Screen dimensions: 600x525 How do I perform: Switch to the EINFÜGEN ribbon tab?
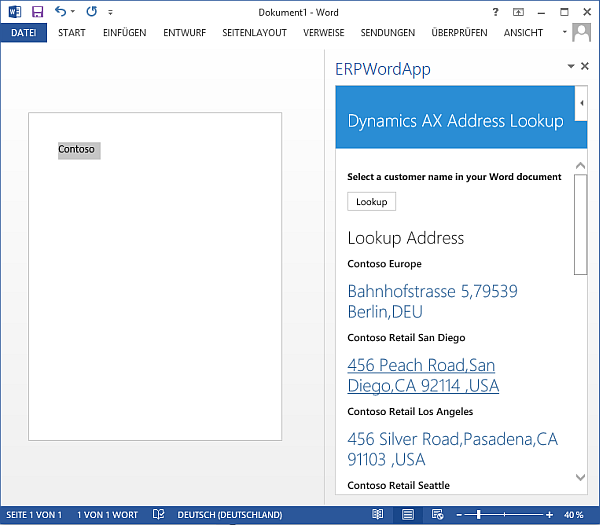click(124, 33)
